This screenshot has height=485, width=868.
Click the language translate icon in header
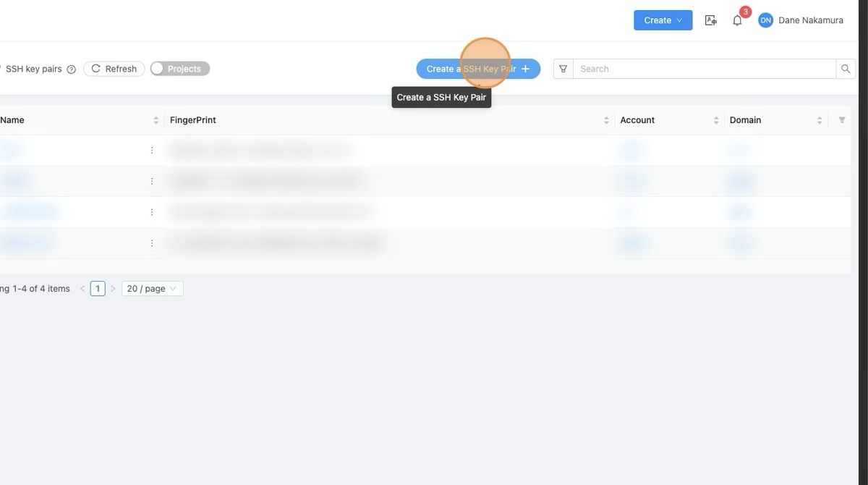coord(710,20)
